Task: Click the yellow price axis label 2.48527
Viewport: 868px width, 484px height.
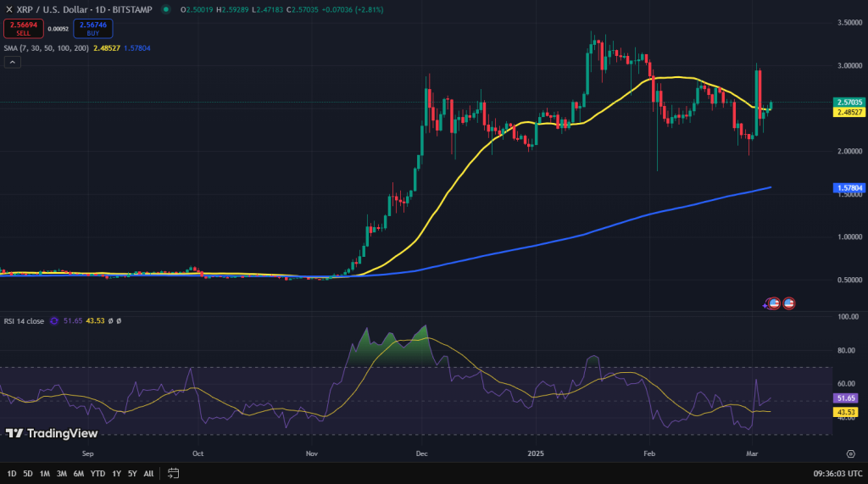Action: click(x=849, y=112)
